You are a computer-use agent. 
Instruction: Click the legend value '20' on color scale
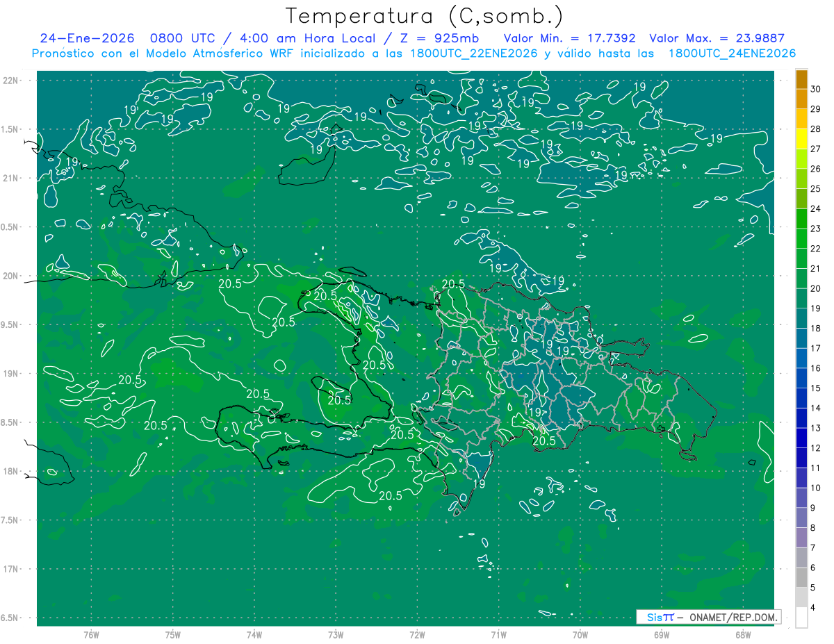[x=816, y=288]
